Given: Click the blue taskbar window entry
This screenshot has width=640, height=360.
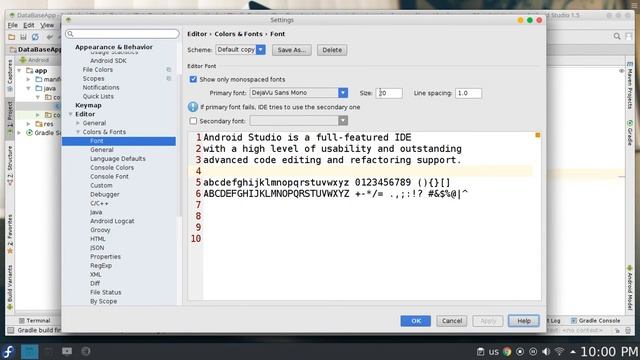Looking at the screenshot, I should pyautogui.click(x=29, y=351).
